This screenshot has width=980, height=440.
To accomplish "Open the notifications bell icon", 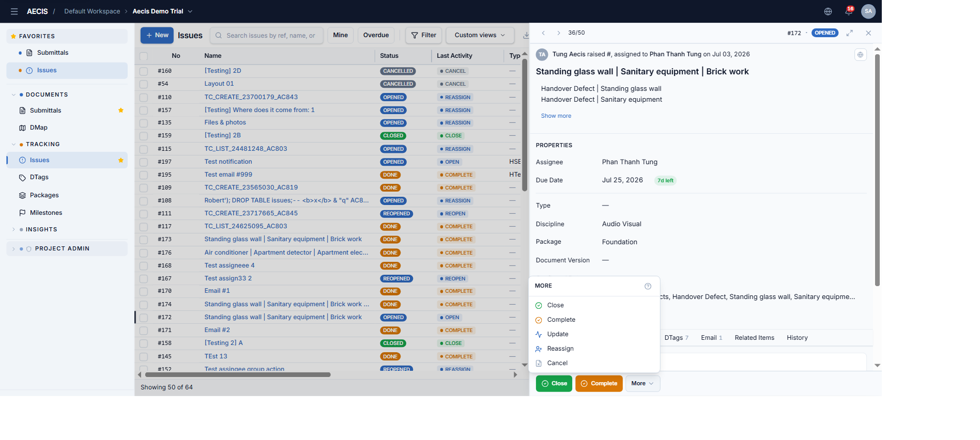I will click(849, 11).
